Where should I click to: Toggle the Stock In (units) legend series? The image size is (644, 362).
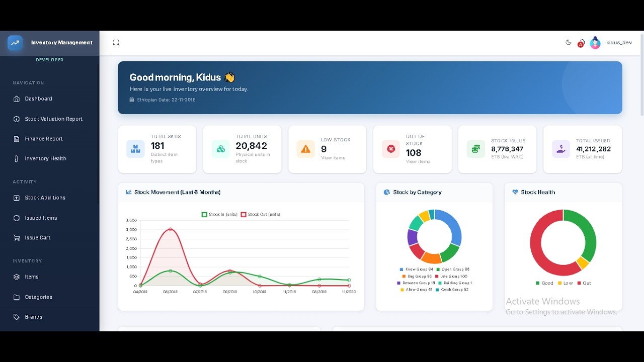click(x=219, y=215)
